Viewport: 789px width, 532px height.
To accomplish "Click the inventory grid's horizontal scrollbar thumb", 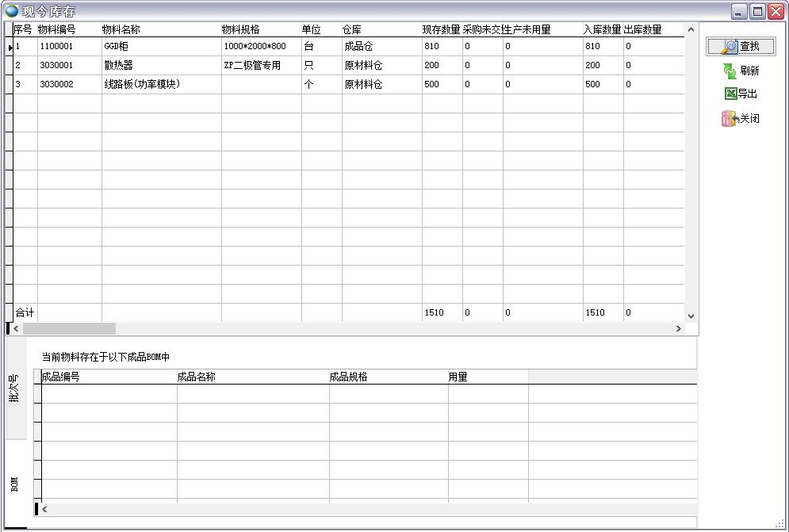I will pos(69,328).
